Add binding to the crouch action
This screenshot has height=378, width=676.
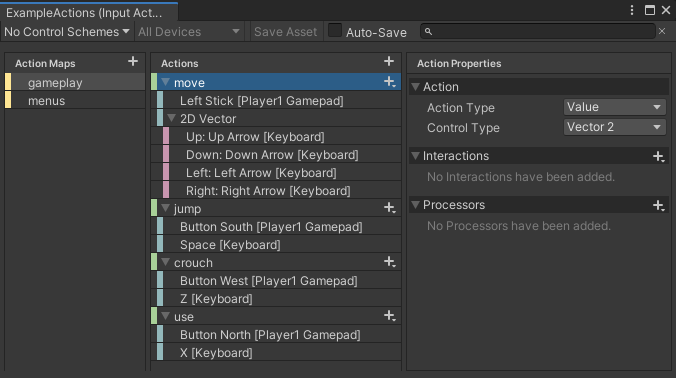point(390,262)
